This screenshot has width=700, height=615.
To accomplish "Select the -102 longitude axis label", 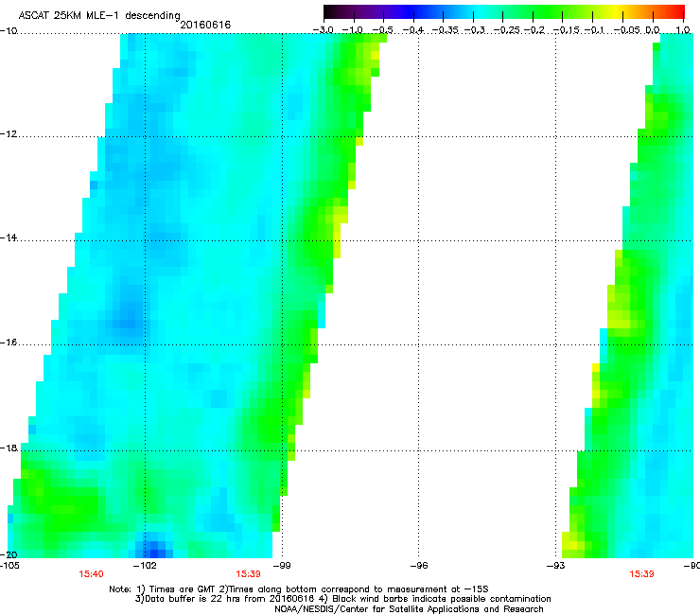I will point(146,566).
